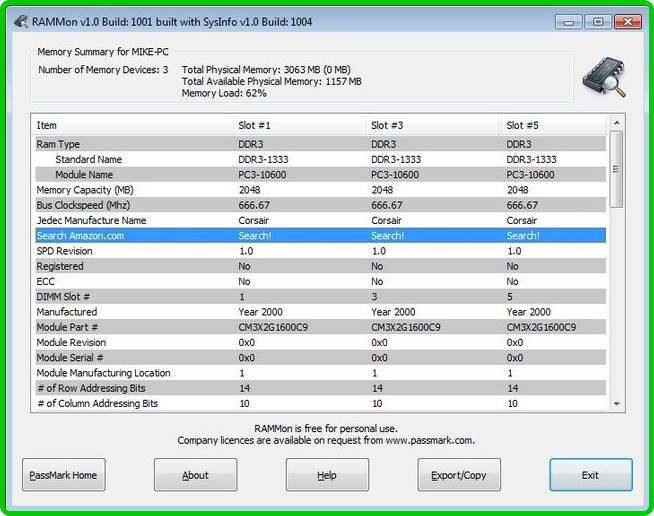Click the scrollbar up arrow

pyautogui.click(x=616, y=123)
